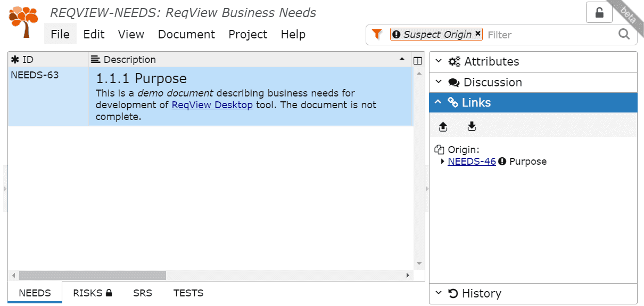Open the NEEDS-46 link
Screen dimensions: 644x306
point(472,162)
